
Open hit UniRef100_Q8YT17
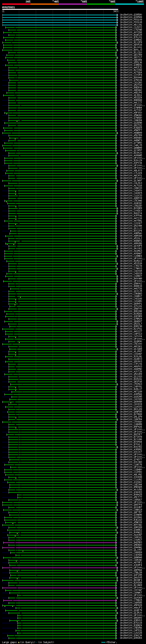pyautogui.click(x=131, y=58)
